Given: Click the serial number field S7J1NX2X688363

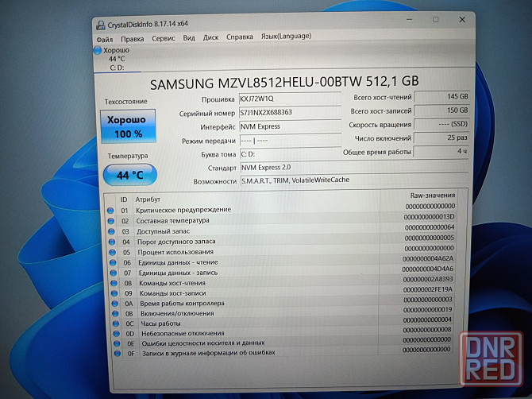Looking at the screenshot, I should click(290, 112).
